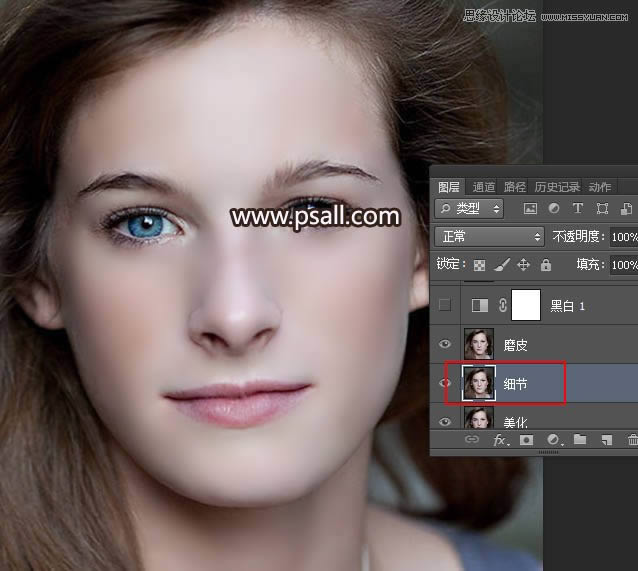Lock transparent pixels for the layer
This screenshot has width=638, height=571.
(479, 265)
